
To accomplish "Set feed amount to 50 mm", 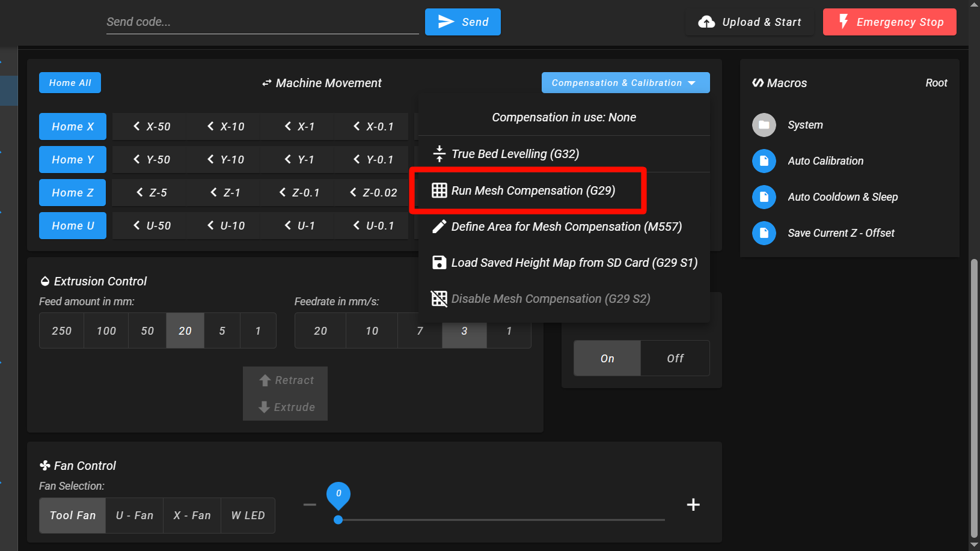I will (147, 330).
